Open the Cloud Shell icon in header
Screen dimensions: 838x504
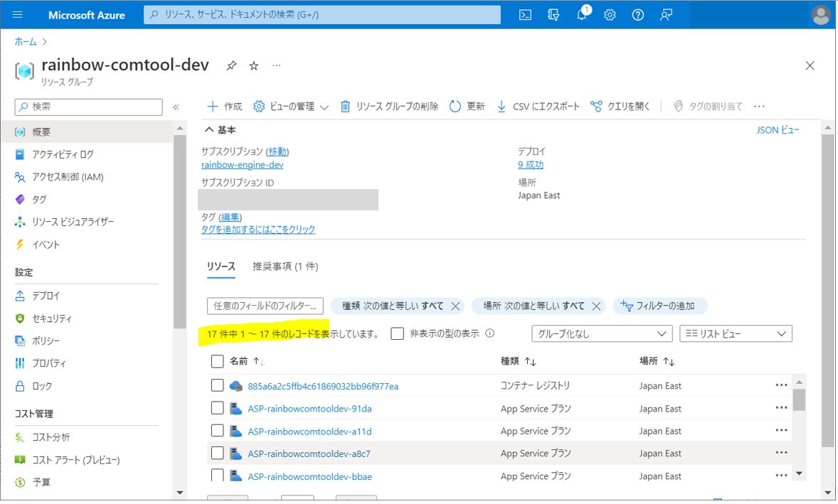pos(525,15)
